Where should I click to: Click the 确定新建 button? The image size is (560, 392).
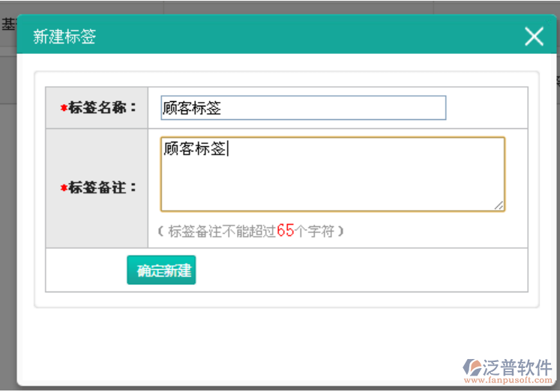[161, 271]
